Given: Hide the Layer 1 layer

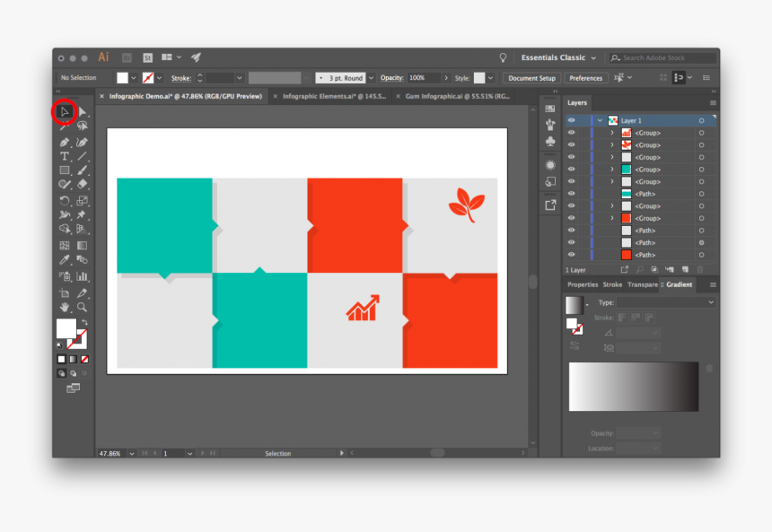Looking at the screenshot, I should (573, 119).
